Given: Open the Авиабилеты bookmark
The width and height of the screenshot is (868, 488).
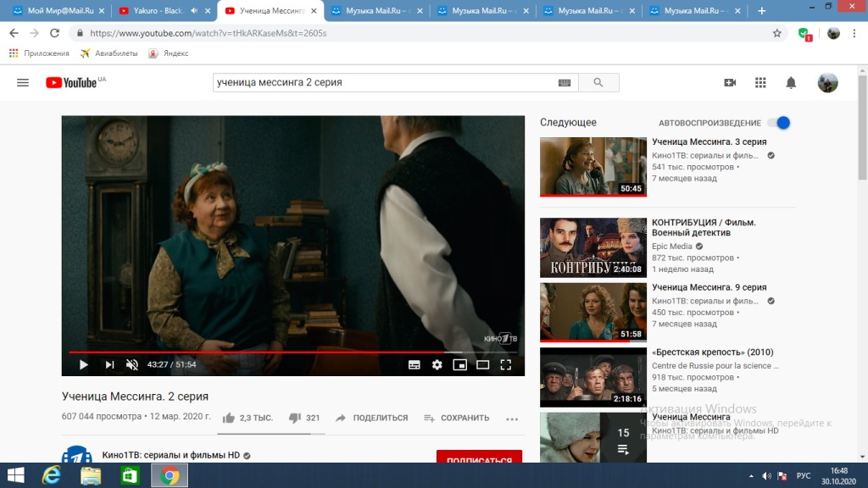Looking at the screenshot, I should click(109, 53).
